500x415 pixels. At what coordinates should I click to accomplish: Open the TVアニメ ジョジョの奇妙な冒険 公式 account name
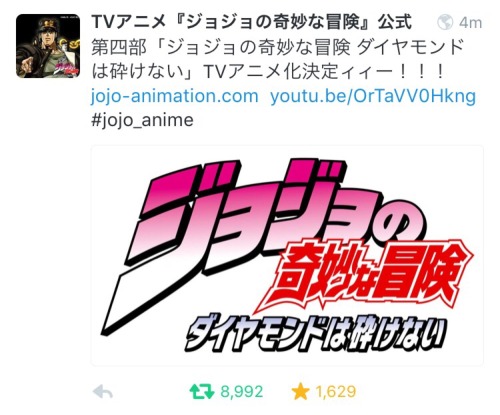pos(252,23)
